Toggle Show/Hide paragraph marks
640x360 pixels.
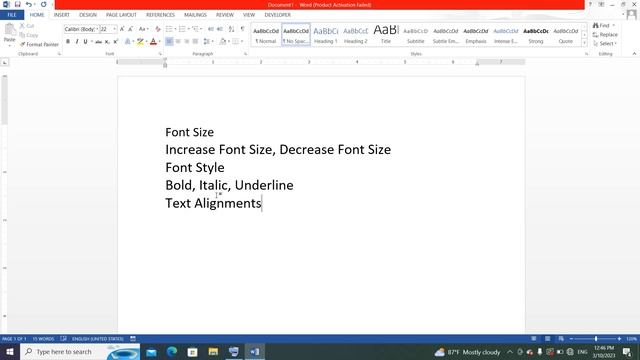point(242,29)
